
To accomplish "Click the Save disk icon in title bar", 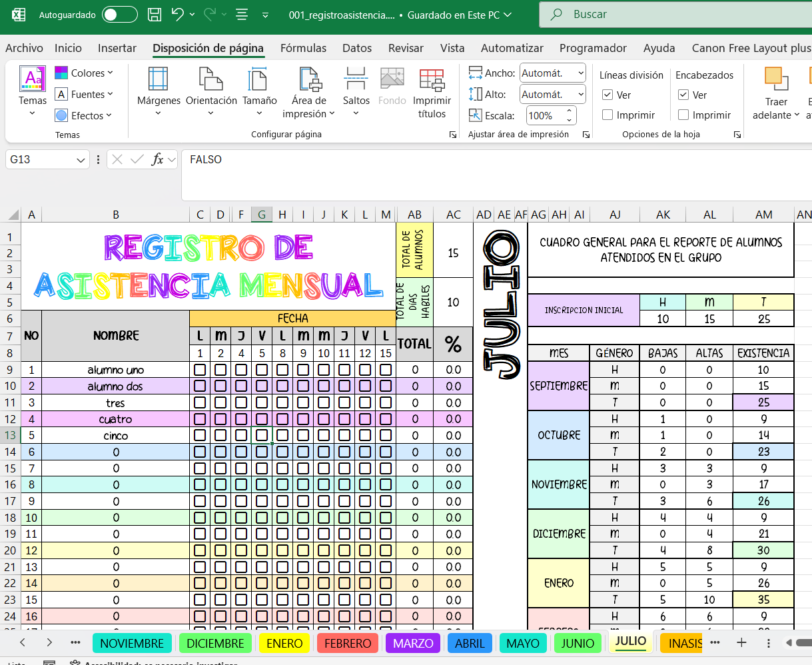I will coord(155,15).
